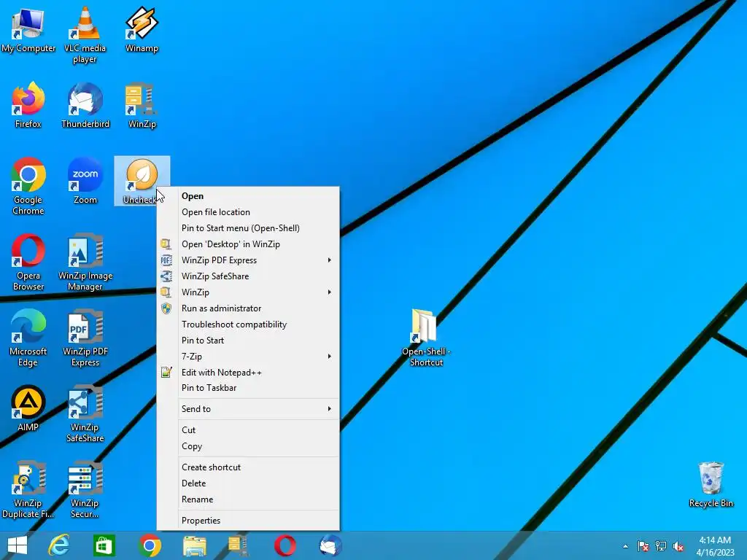This screenshot has width=747, height=560.
Task: Click the muted volume tray icon
Action: [678, 546]
